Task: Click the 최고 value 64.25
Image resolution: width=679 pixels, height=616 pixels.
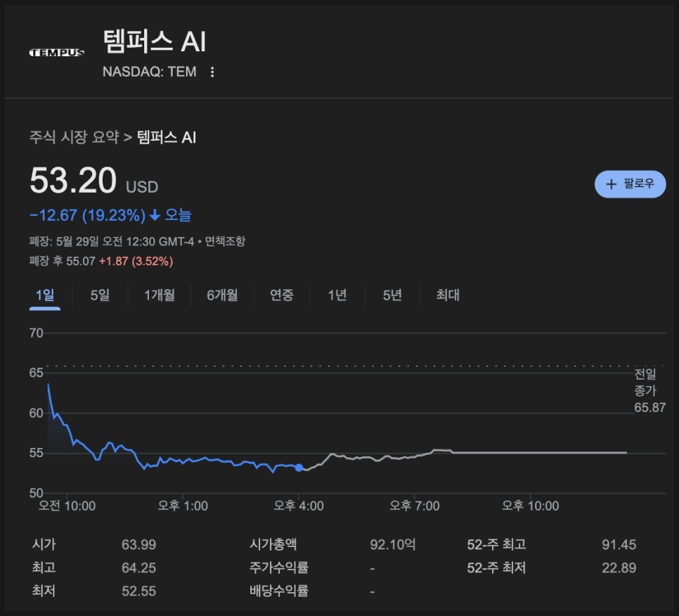Action: 138,568
